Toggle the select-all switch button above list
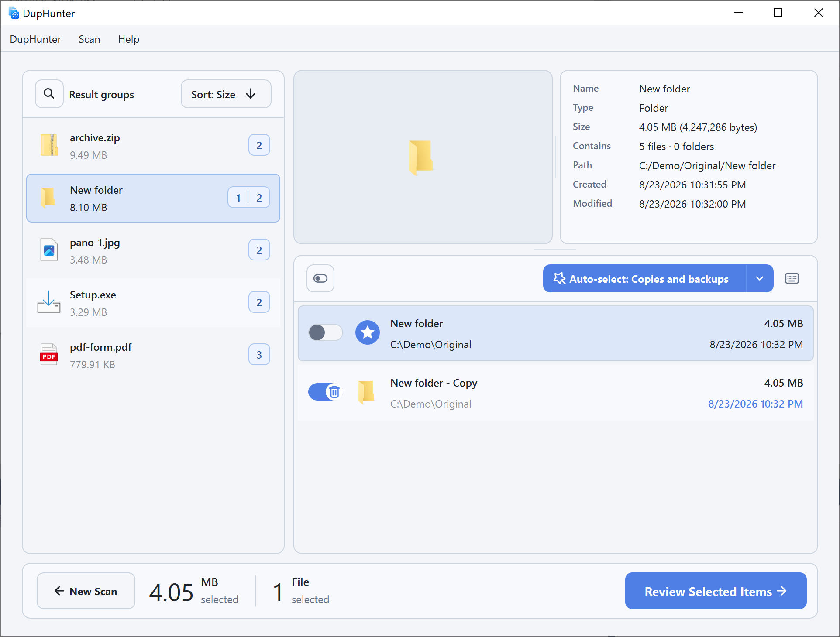 [320, 278]
